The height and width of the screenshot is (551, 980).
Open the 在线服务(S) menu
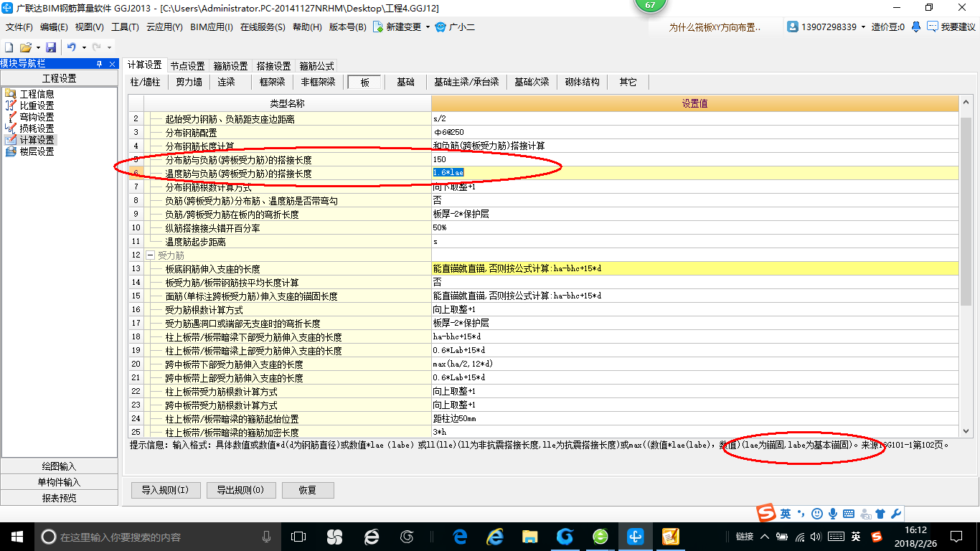click(x=263, y=27)
